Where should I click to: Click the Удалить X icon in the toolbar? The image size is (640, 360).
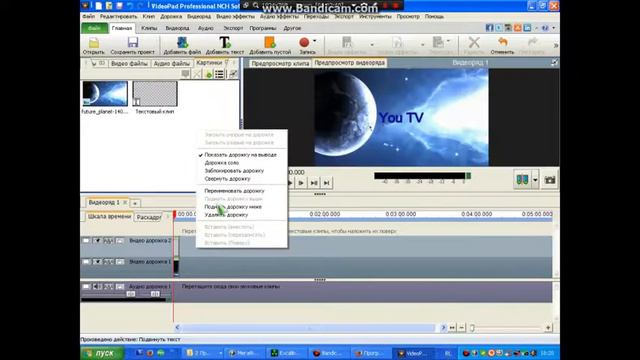[474, 42]
